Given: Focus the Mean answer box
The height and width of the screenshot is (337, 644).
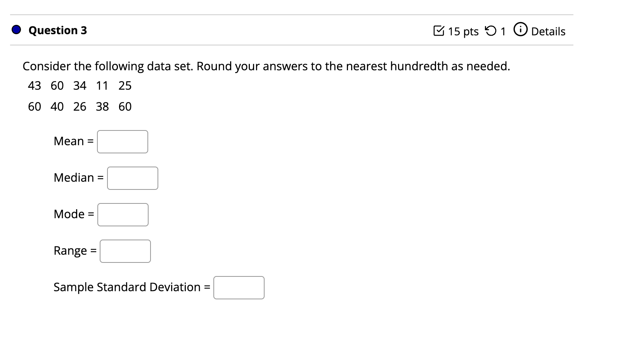Looking at the screenshot, I should (x=123, y=142).
